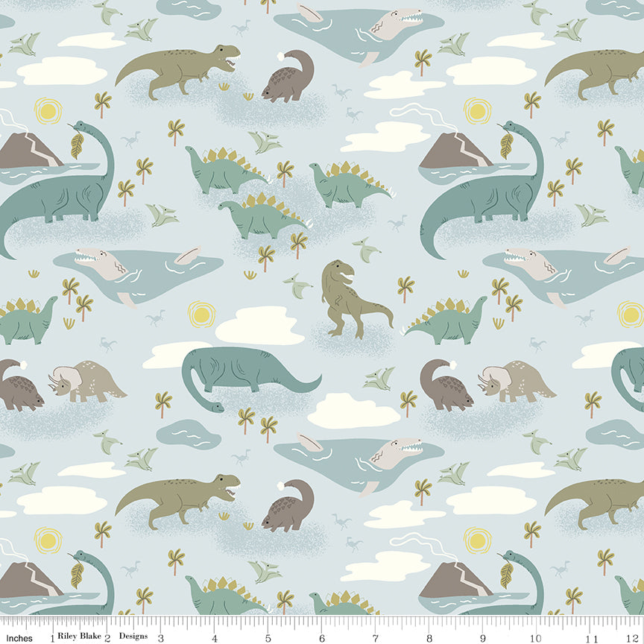This screenshot has width=644, height=644.
Task: Select the pterodactyl just above the standing T-rex
Action: [x=366, y=248]
